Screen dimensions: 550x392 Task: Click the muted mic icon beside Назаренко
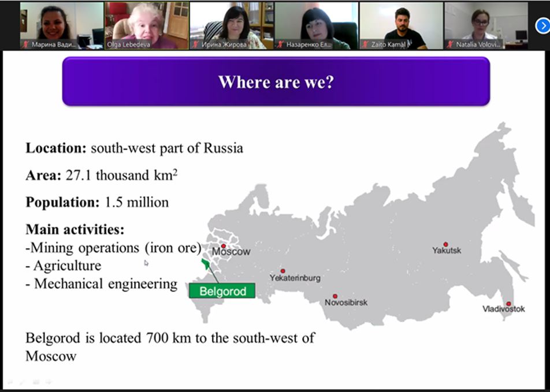point(281,44)
